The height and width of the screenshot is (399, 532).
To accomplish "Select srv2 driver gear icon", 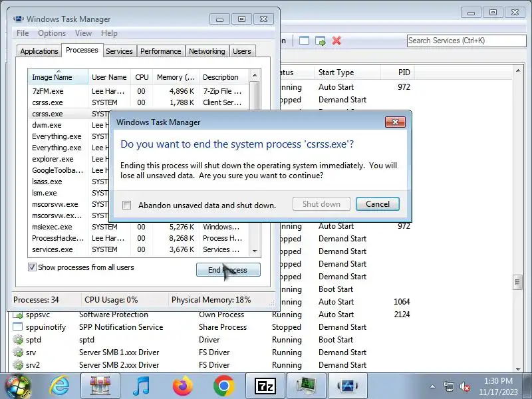I will 18,365.
